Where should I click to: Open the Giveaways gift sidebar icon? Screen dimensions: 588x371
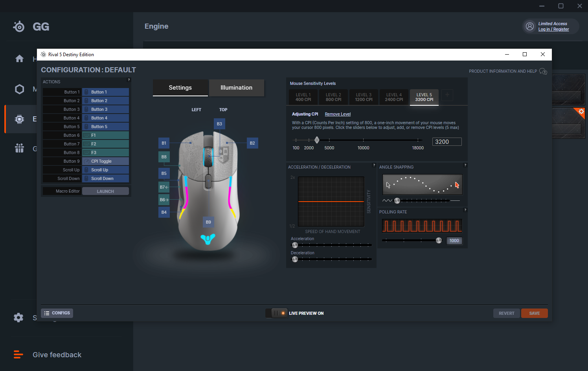(x=19, y=148)
